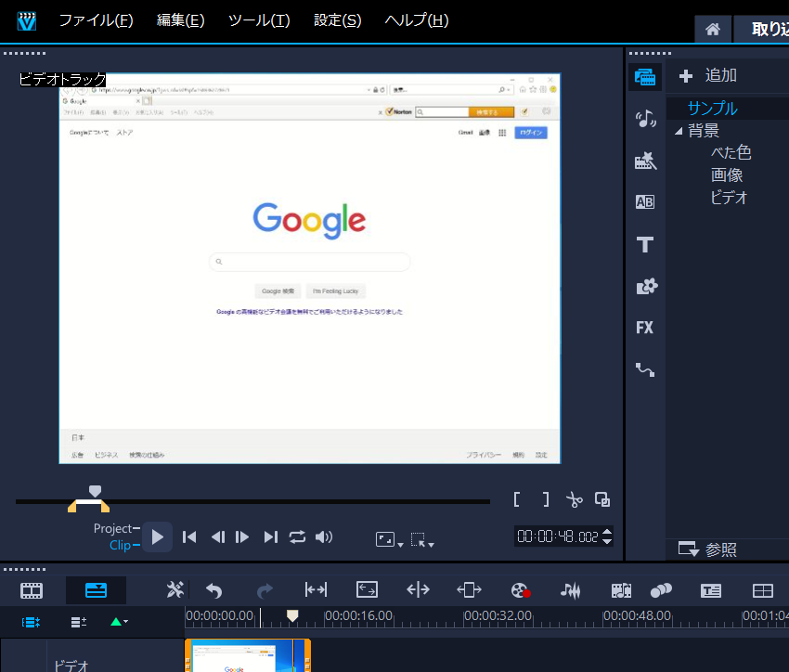The width and height of the screenshot is (789, 672).
Task: Click the enlarge preview window icon
Action: (602, 499)
